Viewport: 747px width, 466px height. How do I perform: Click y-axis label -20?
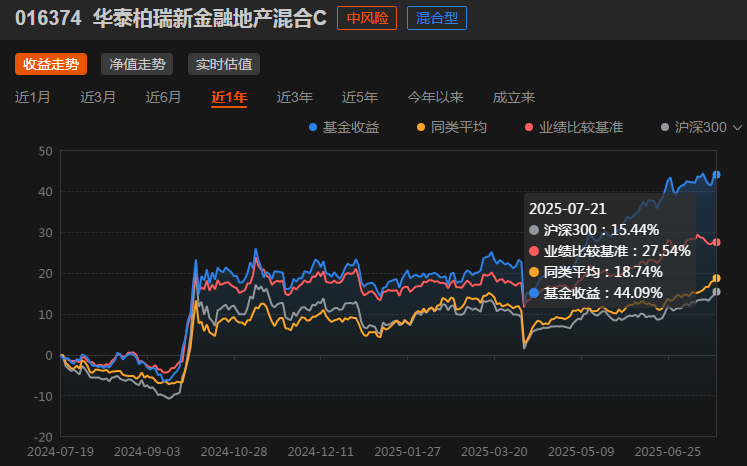point(43,437)
